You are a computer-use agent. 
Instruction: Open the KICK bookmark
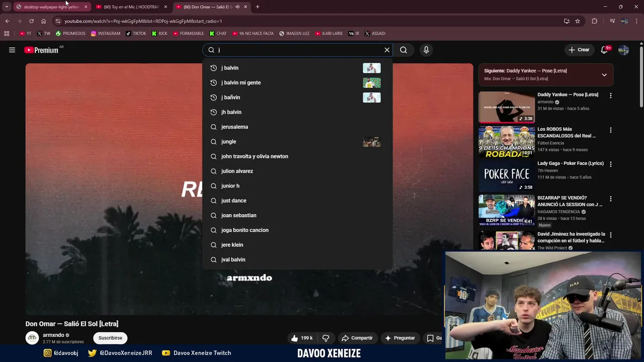pos(159,34)
